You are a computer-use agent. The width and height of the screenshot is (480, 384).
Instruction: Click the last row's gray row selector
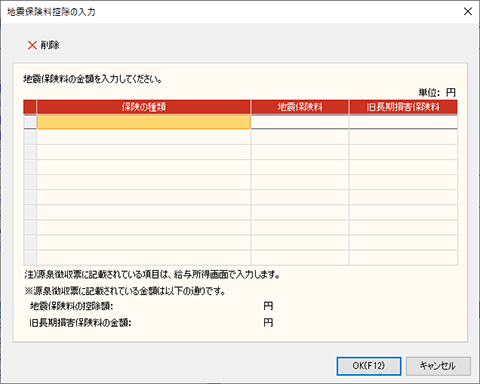(30, 258)
